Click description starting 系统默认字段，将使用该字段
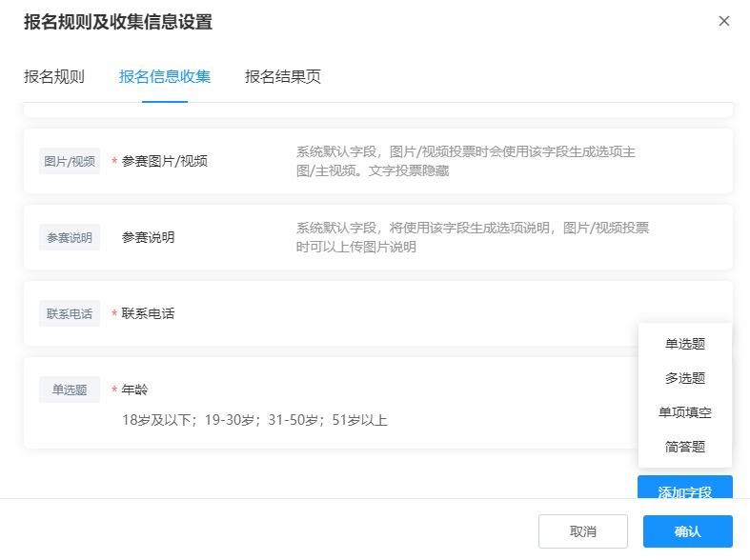The height and width of the screenshot is (560, 750). pyautogui.click(x=472, y=237)
